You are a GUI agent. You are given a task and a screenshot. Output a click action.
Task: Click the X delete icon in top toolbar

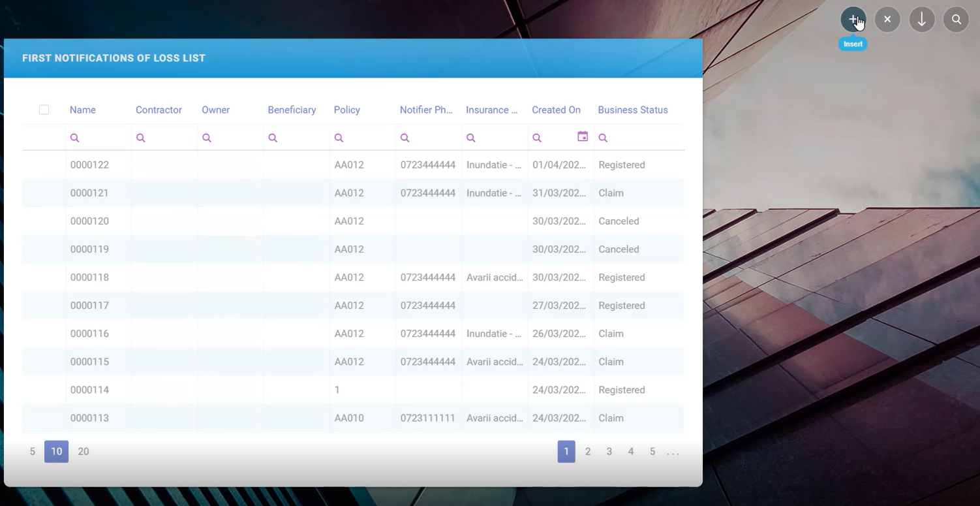tap(887, 20)
